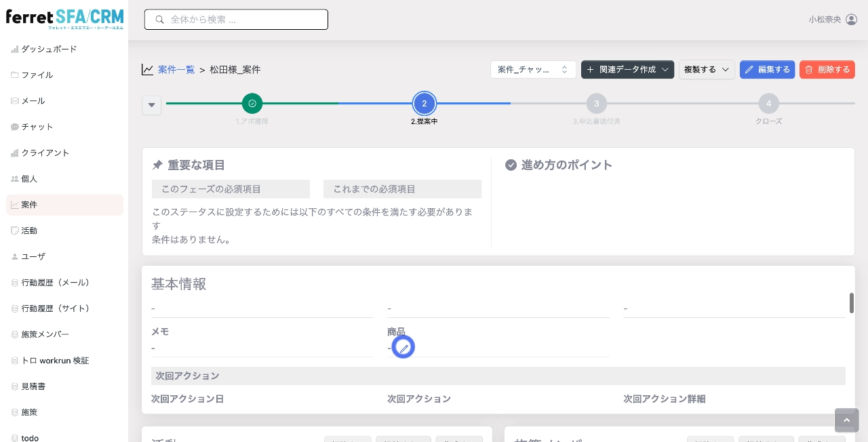Click the 商品 field pencil edit icon
868x442 pixels.
tap(403, 348)
